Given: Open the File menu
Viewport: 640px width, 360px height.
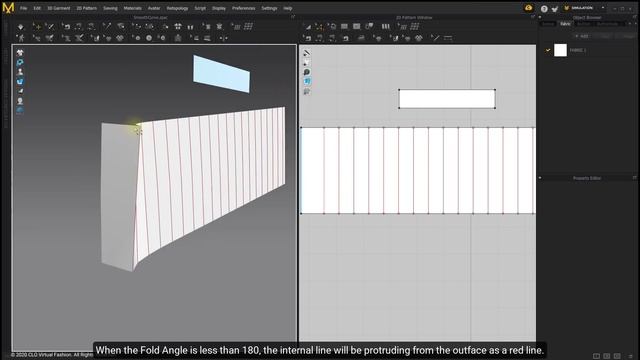Looking at the screenshot, I should pyautogui.click(x=24, y=8).
